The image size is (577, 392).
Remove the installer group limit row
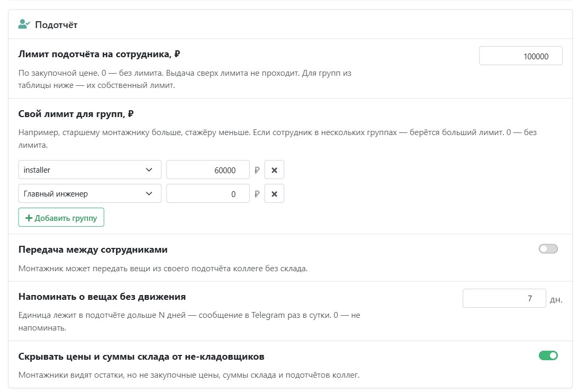click(274, 170)
